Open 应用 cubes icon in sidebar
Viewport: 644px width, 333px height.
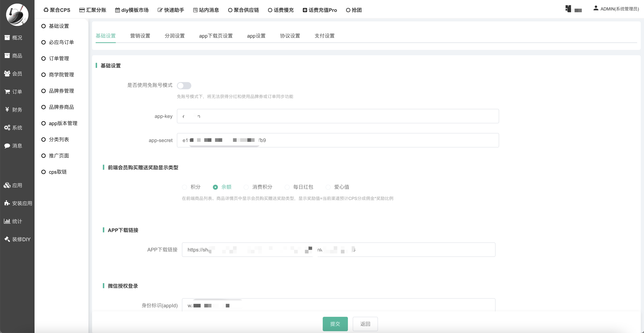pyautogui.click(x=7, y=185)
